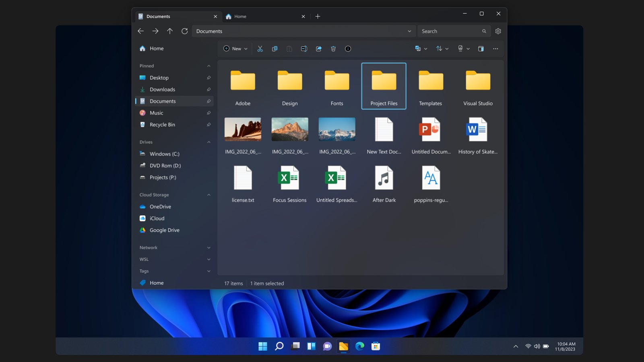This screenshot has height=362, width=644.
Task: Open the See more ellipsis toolbar menu
Action: [x=495, y=48]
